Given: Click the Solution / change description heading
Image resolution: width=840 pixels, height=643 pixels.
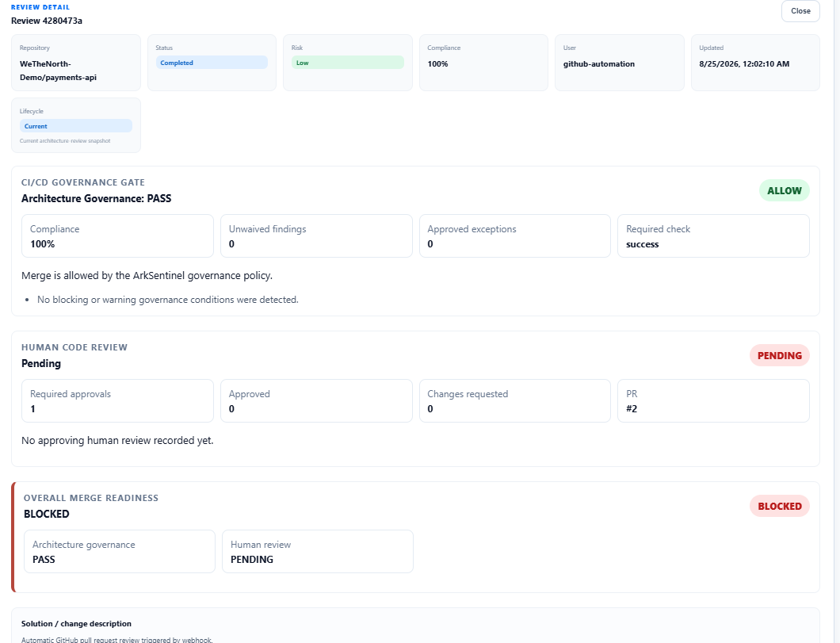Looking at the screenshot, I should tap(76, 624).
